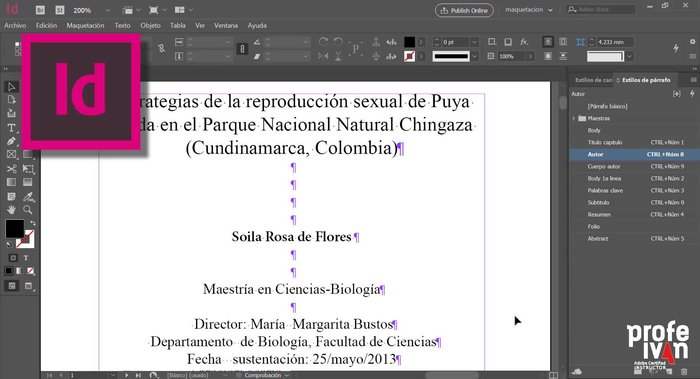The image size is (700, 379).
Task: Select the Page tool
Action: [x=12, y=100]
